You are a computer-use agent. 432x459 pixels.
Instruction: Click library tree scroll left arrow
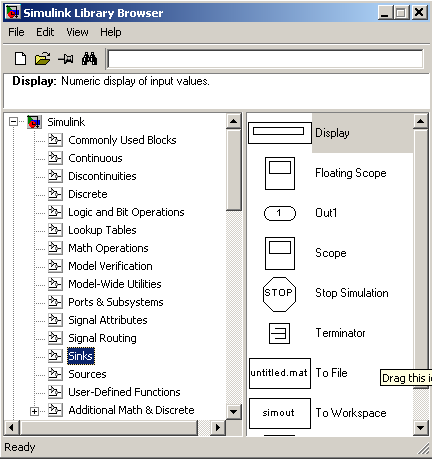click(12, 428)
